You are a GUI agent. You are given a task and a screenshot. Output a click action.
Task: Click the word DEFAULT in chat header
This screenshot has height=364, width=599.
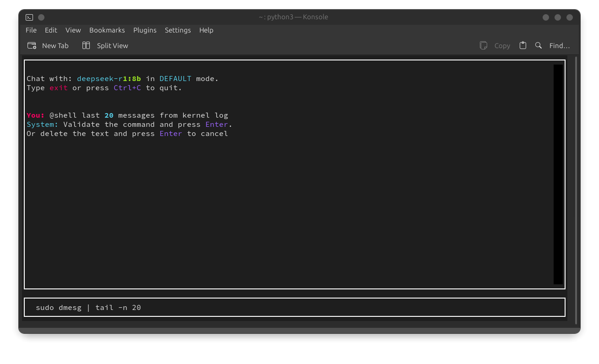pyautogui.click(x=176, y=79)
